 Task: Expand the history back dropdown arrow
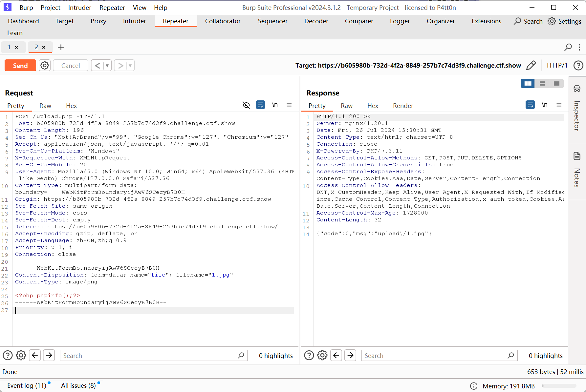pyautogui.click(x=107, y=66)
